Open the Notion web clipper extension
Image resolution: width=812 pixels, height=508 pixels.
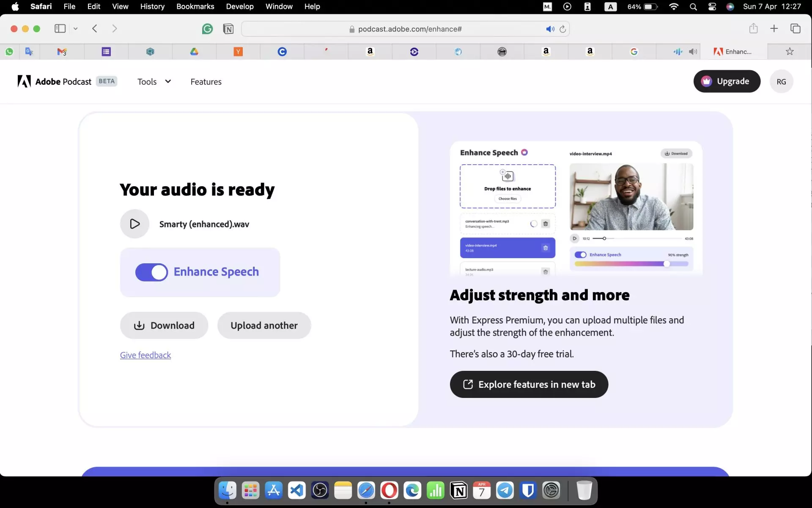point(228,29)
